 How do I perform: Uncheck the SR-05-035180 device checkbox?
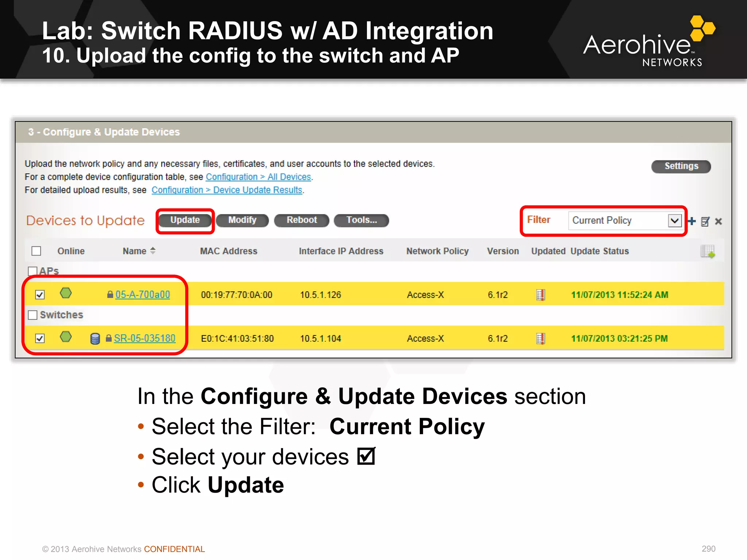(40, 338)
